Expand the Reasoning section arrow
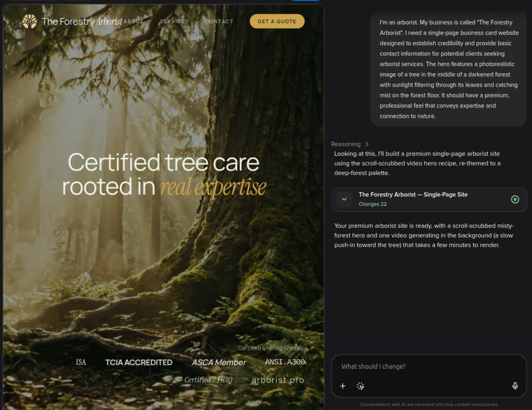The height and width of the screenshot is (410, 532). click(x=367, y=144)
